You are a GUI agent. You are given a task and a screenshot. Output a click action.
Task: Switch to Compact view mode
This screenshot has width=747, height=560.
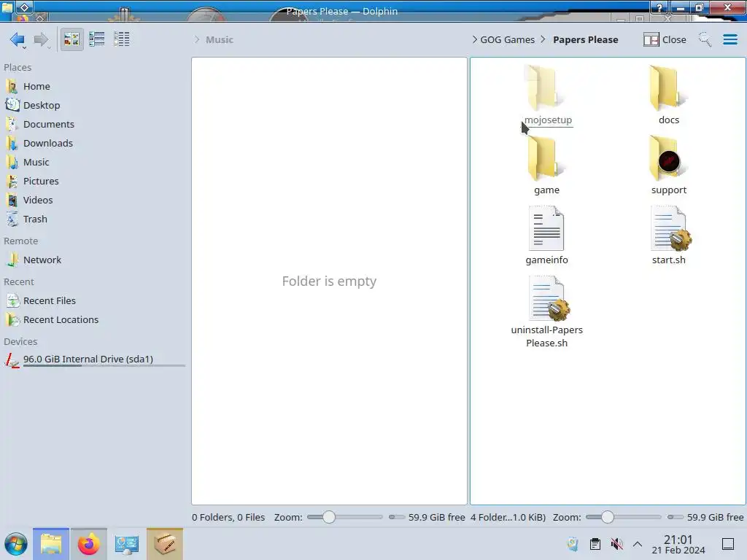97,39
